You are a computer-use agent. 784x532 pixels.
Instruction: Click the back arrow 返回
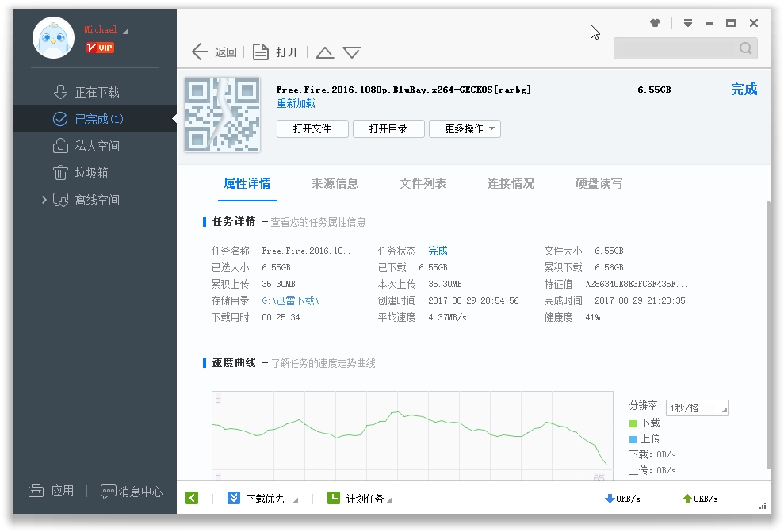tap(214, 52)
